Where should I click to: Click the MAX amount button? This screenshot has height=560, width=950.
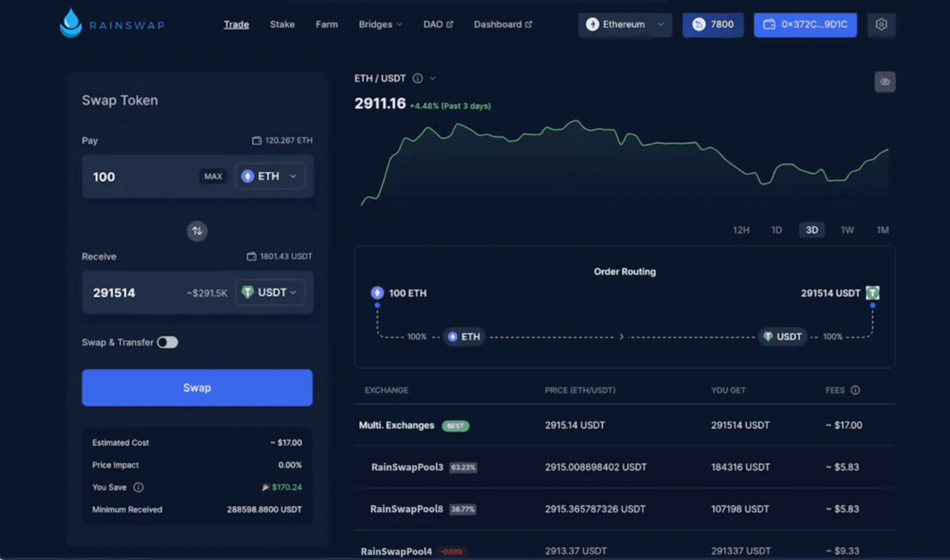(213, 176)
